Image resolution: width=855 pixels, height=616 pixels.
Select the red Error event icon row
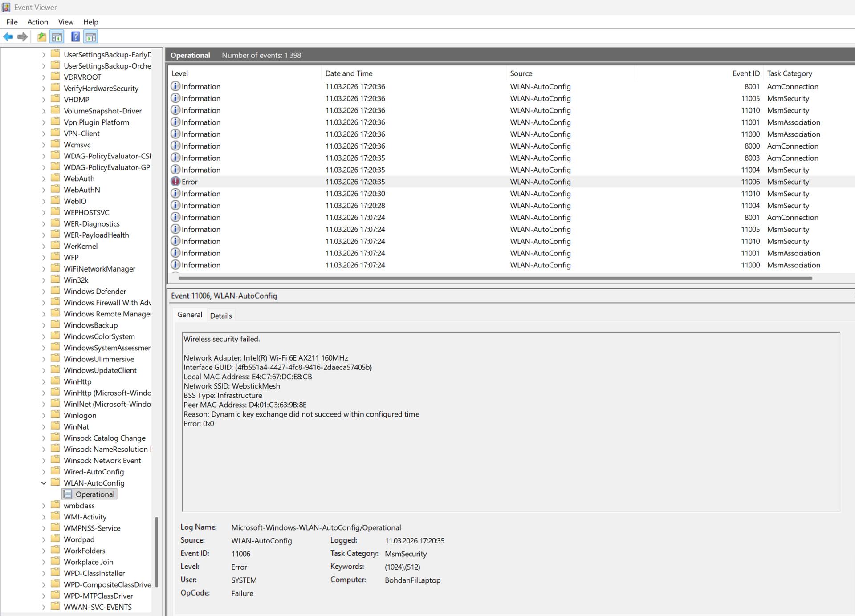pos(175,182)
